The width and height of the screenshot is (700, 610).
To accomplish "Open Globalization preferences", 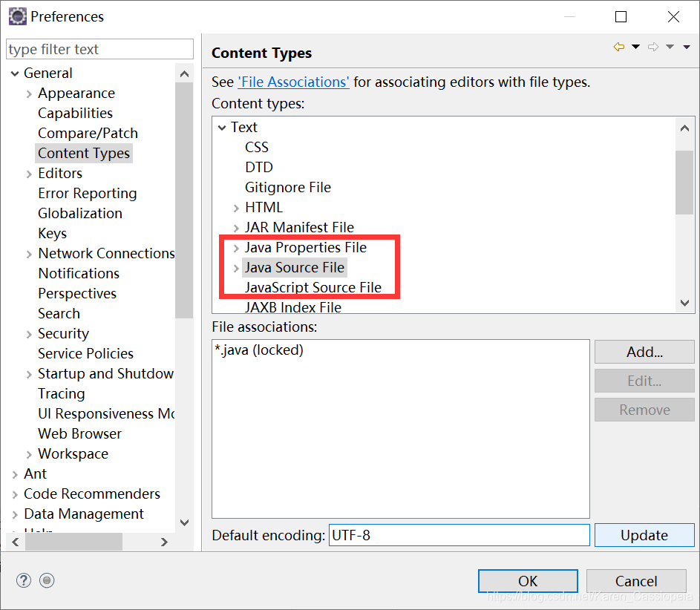I will point(80,213).
